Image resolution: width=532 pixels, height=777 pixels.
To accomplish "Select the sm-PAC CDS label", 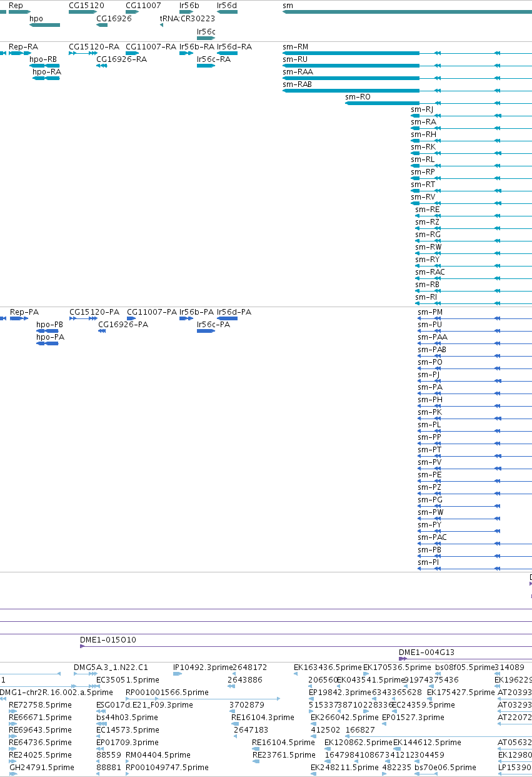I will point(432,537).
